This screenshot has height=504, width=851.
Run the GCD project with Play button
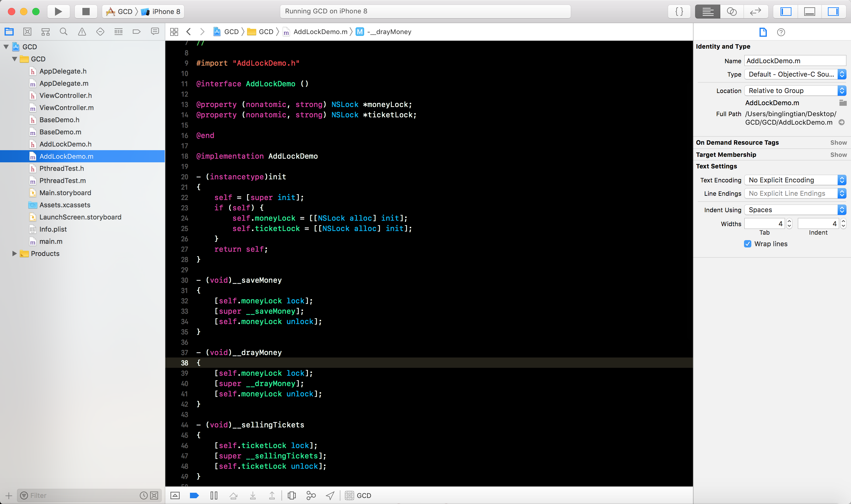point(58,12)
